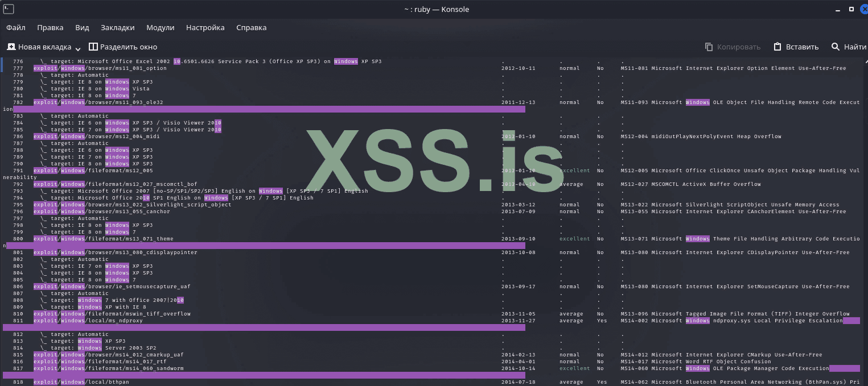
Task: Click the date 2012-10-11
Action: click(x=519, y=68)
